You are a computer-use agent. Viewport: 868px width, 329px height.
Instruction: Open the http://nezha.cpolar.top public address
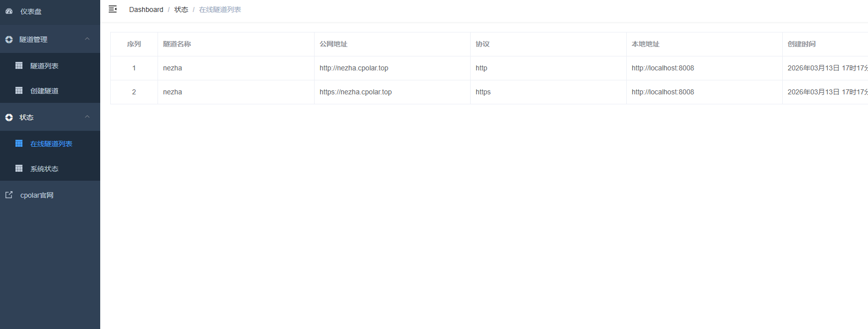click(353, 68)
